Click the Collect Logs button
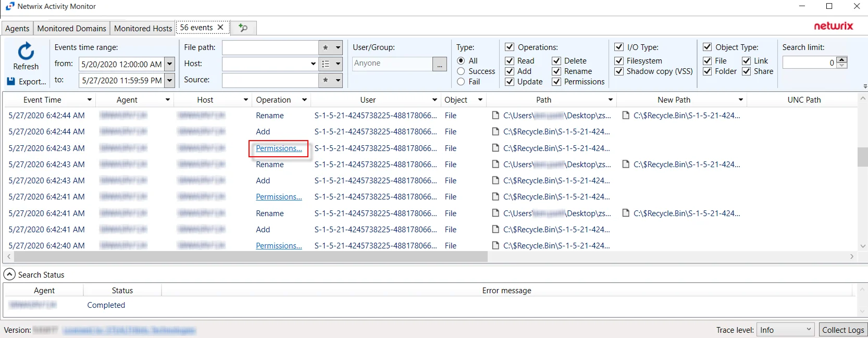The height and width of the screenshot is (338, 868). [x=843, y=330]
